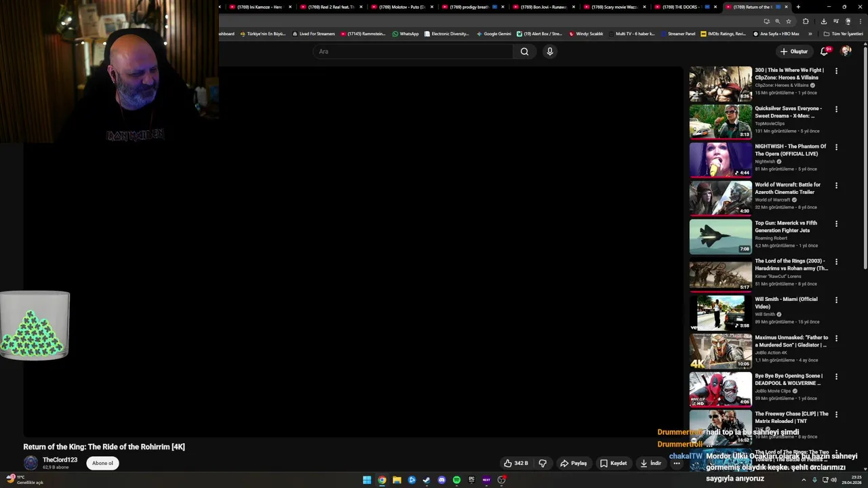Open taskbar clock showing 23:25
868x488 pixels.
coord(852,480)
